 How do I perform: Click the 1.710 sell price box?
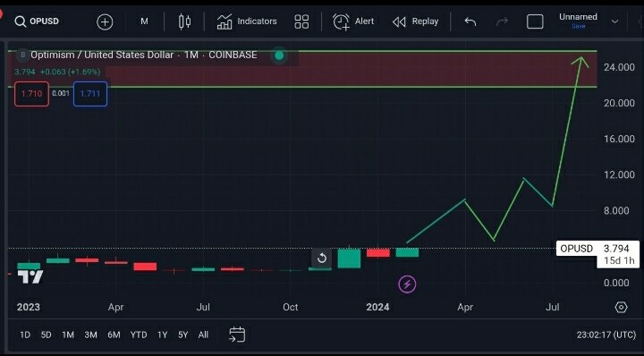click(31, 94)
